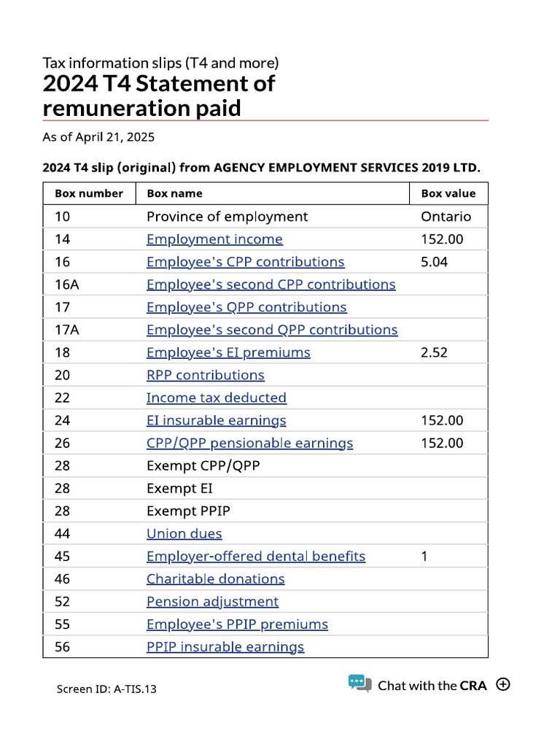Click the Box value column header

(x=448, y=193)
